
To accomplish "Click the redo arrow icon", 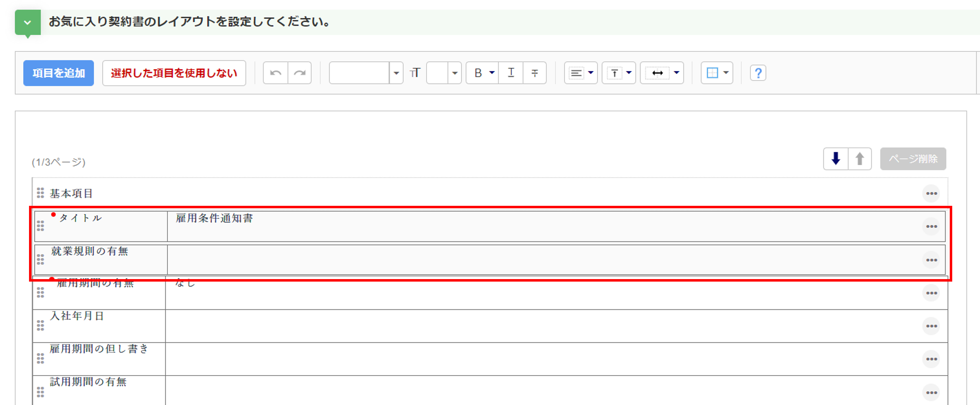I will point(300,73).
